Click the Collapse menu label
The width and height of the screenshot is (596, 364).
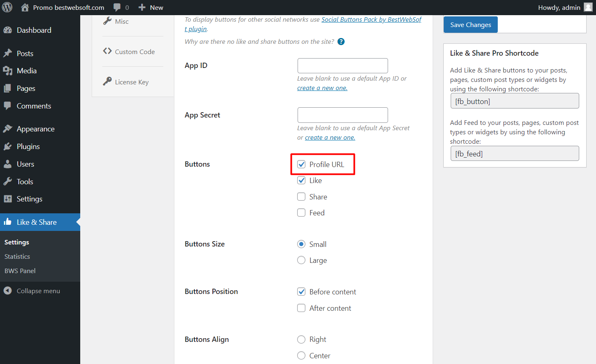pos(38,291)
